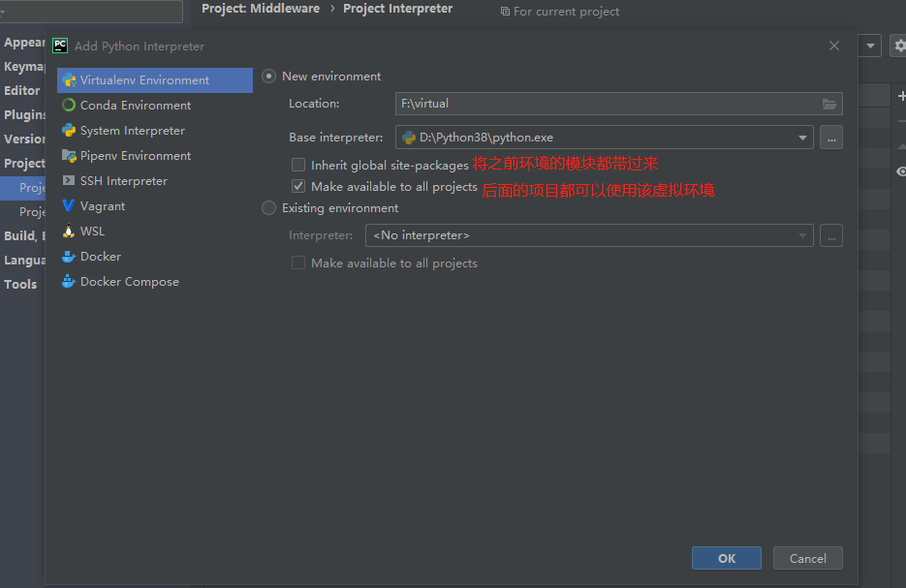Click the Location path field
The width and height of the screenshot is (906, 588).
click(x=619, y=104)
